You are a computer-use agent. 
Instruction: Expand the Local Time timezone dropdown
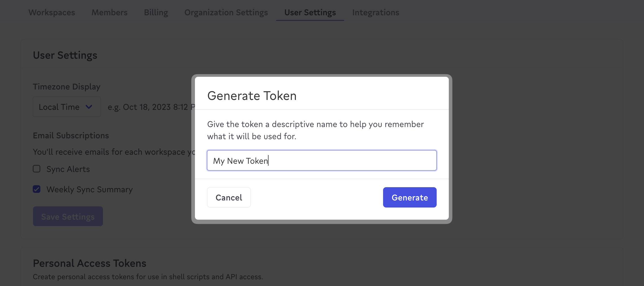pyautogui.click(x=67, y=107)
